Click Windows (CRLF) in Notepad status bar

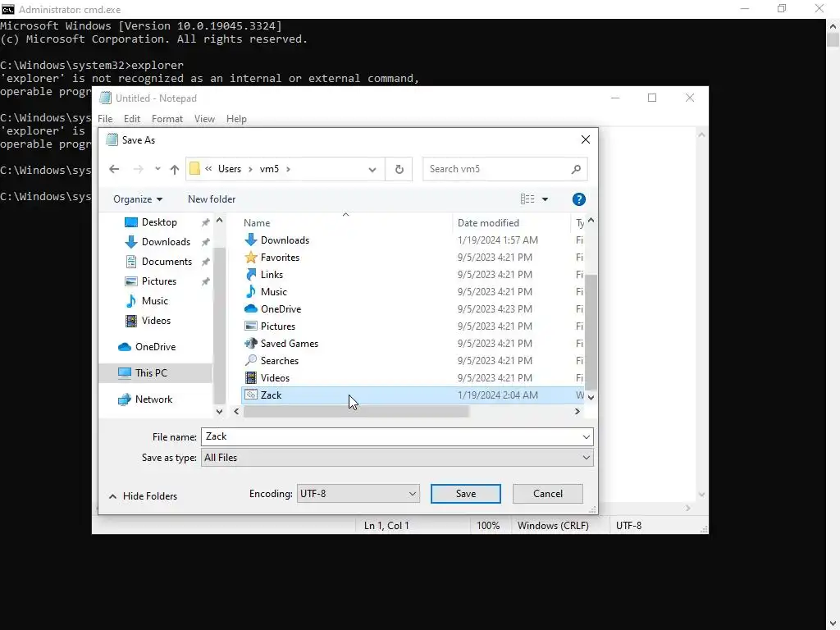553,526
